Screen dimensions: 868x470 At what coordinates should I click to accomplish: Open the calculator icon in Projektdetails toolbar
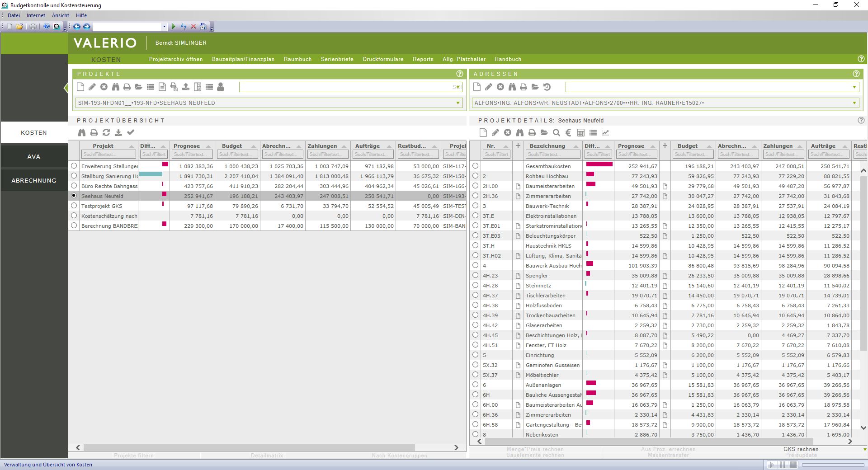(581, 132)
